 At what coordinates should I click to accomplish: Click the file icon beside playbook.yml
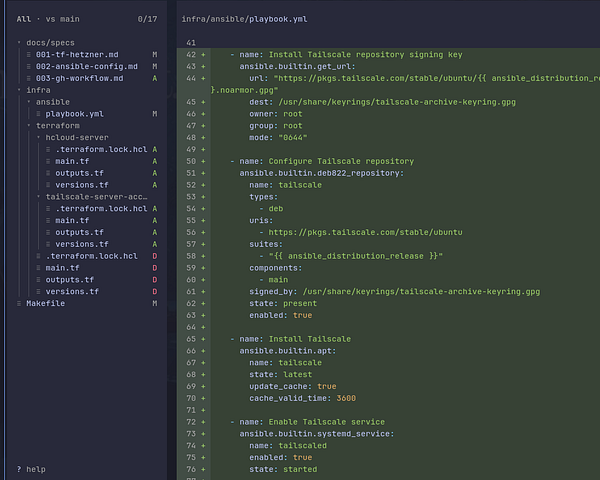tap(38, 114)
